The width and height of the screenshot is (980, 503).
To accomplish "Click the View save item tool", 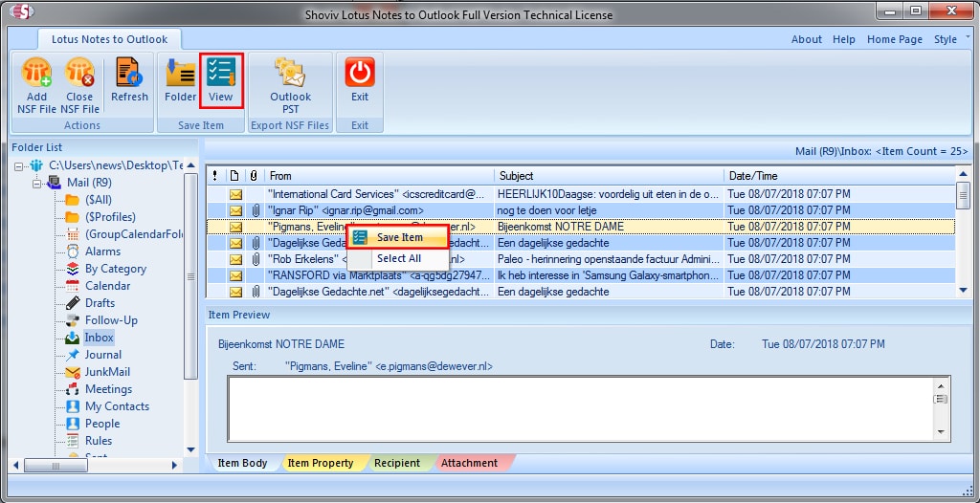I will pyautogui.click(x=221, y=78).
